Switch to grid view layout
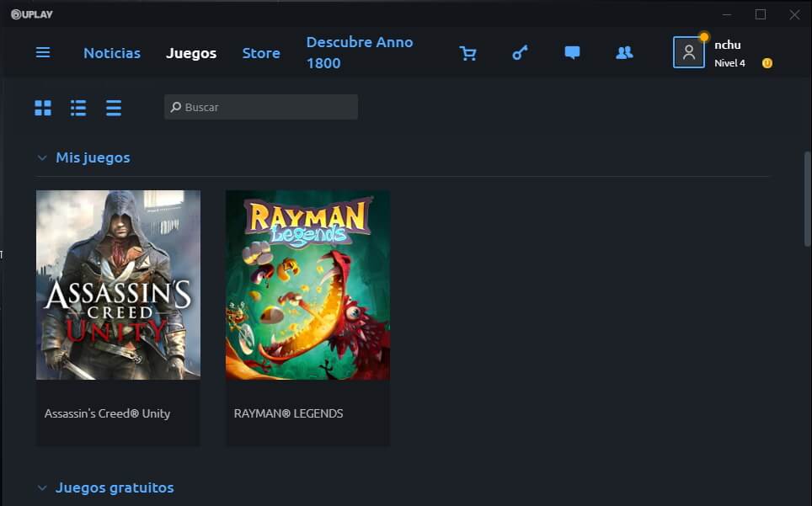Viewport: 812px width, 506px height. click(43, 108)
